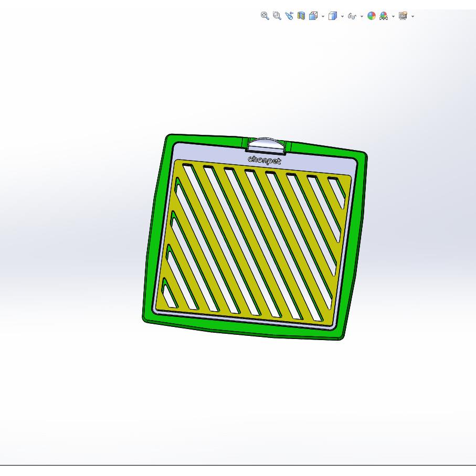Expand the View Orientation dropdown arrow
Viewport: 476px width, 476px height.
tap(323, 16)
